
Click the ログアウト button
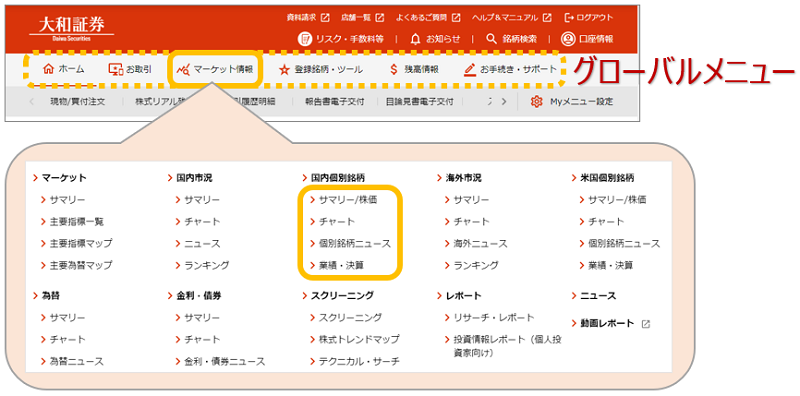point(589,17)
